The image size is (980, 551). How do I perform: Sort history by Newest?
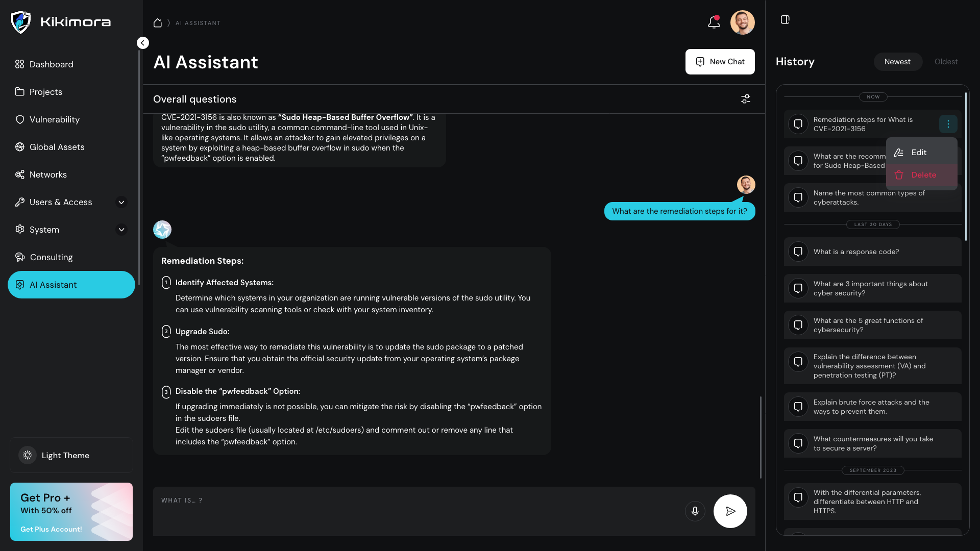(x=897, y=62)
